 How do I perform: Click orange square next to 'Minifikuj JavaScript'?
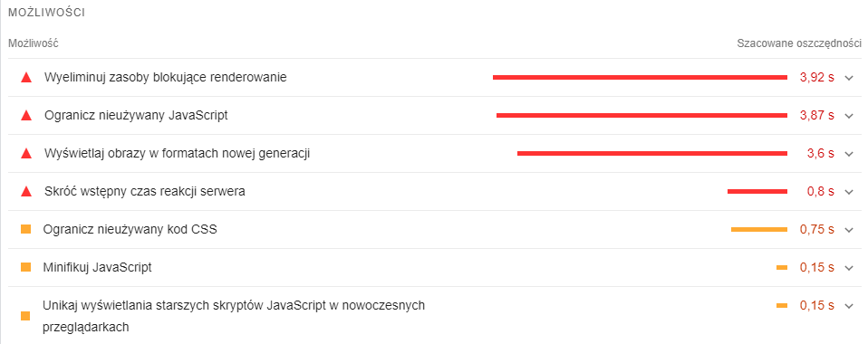coord(25,267)
